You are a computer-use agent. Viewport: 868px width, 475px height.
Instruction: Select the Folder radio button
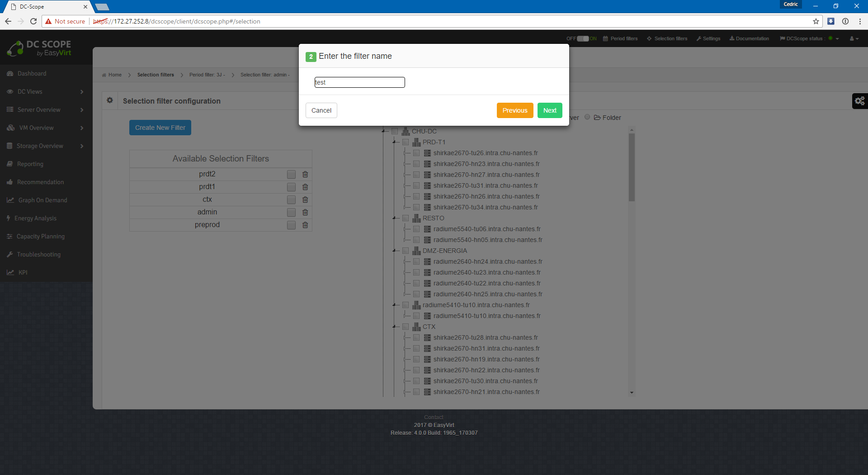(x=587, y=117)
